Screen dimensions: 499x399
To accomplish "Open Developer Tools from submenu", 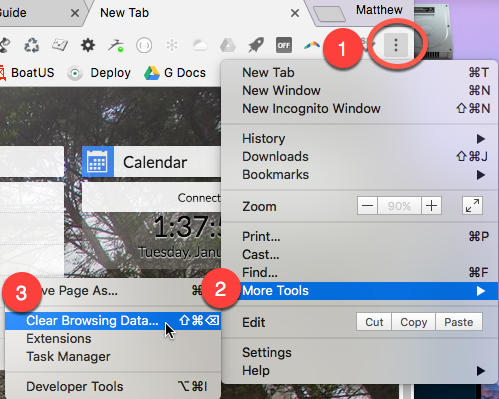I will tap(113, 387).
